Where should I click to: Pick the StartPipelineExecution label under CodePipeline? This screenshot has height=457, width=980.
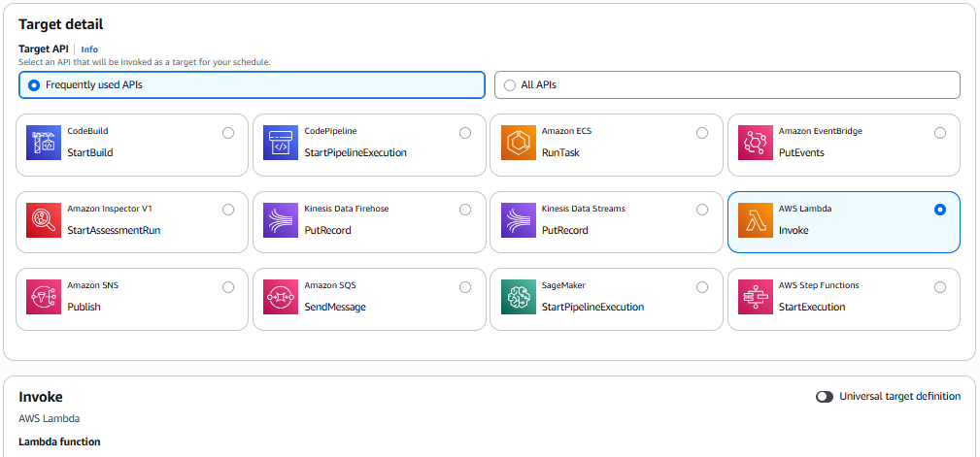coord(355,153)
